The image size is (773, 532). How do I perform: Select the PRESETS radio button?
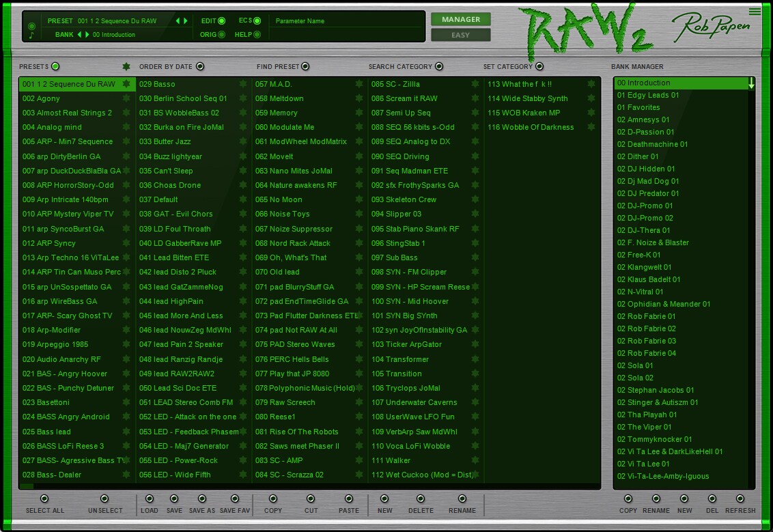coord(55,66)
